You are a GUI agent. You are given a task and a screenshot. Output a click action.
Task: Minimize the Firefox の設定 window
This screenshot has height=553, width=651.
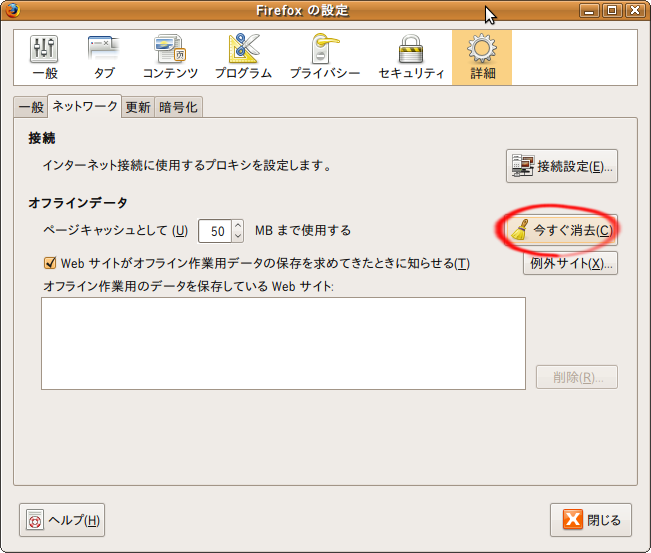tap(589, 10)
